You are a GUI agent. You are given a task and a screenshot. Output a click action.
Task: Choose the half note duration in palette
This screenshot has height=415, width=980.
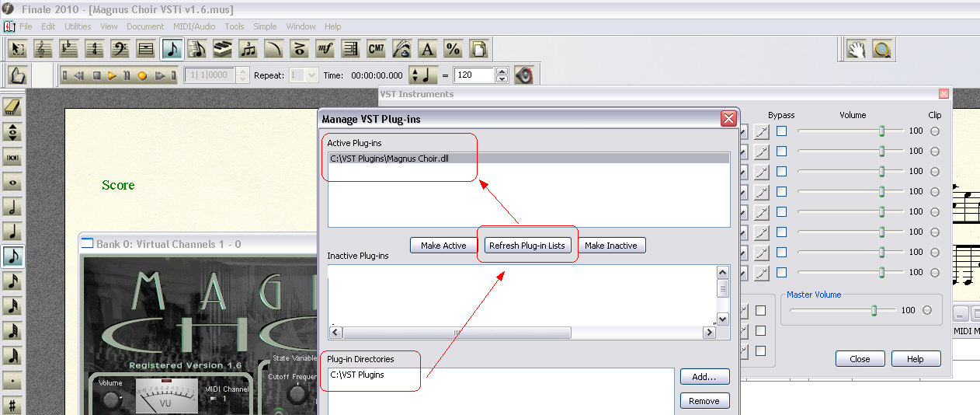coord(12,207)
